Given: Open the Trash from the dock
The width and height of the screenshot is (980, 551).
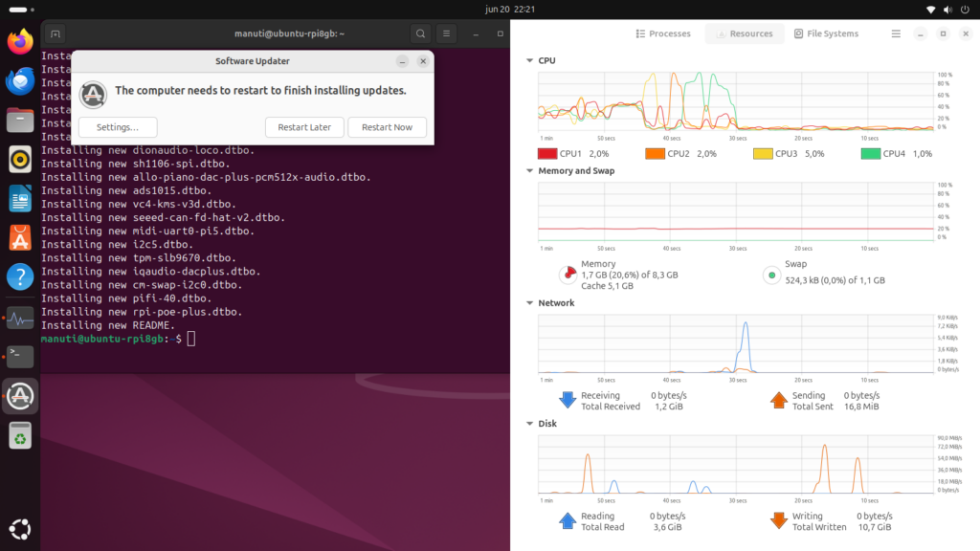Looking at the screenshot, I should point(20,435).
